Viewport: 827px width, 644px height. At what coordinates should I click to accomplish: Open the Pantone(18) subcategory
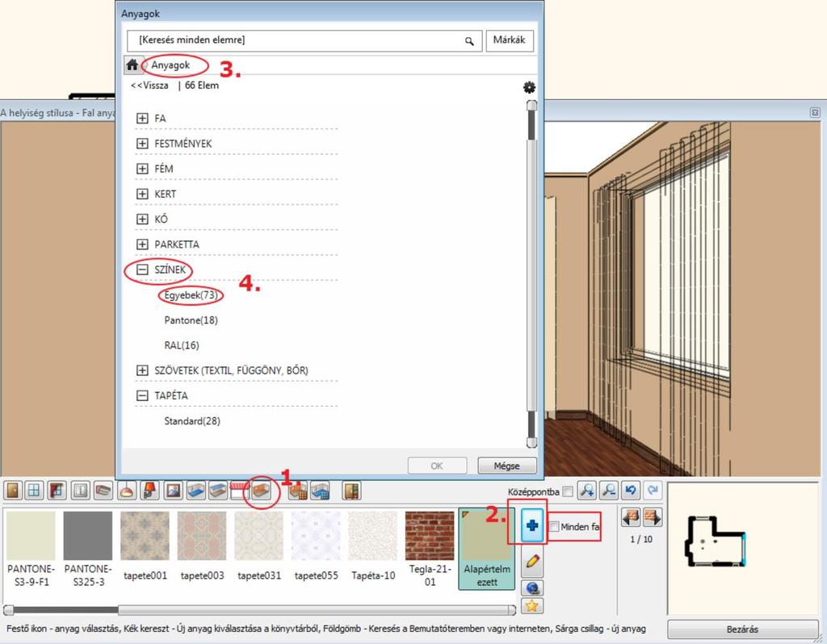(191, 320)
